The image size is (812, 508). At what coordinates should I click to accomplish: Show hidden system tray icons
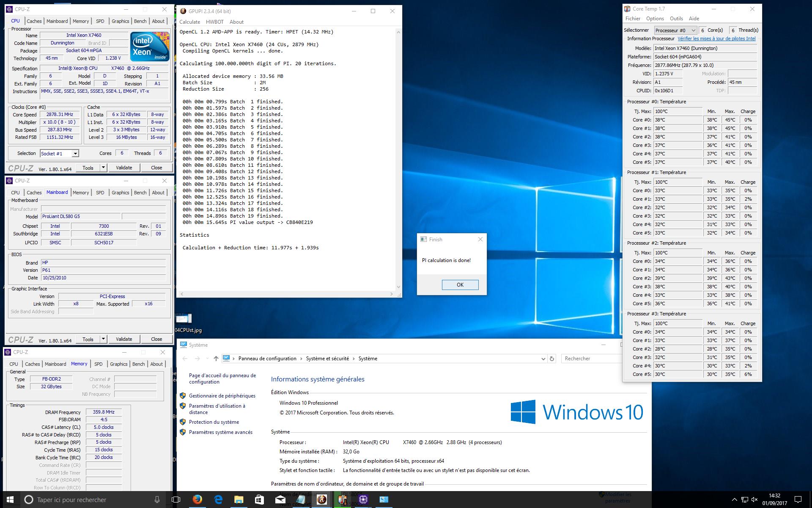[734, 500]
